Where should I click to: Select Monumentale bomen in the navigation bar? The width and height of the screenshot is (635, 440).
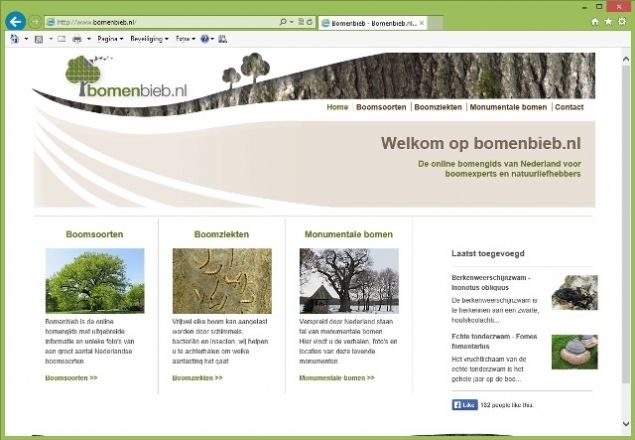click(x=508, y=107)
